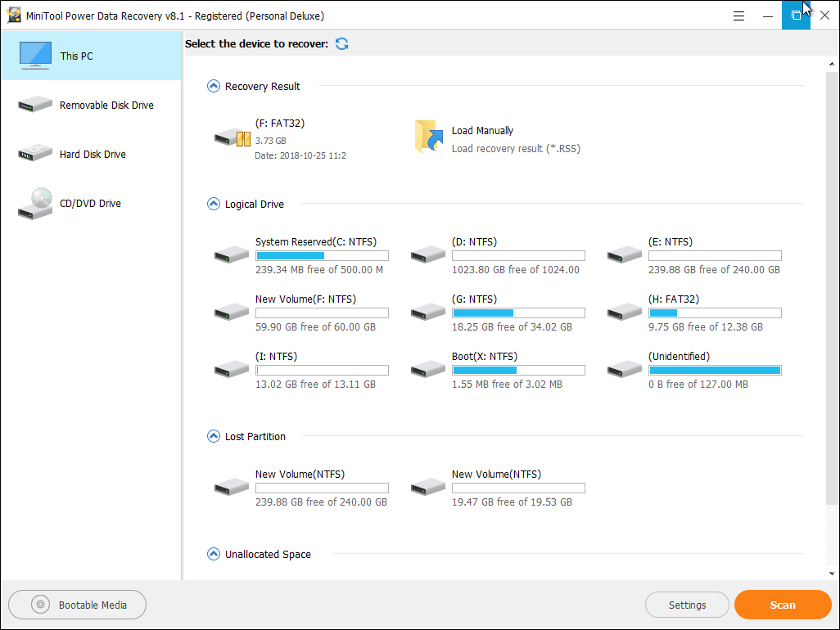Screen dimensions: 840x630
Task: Click the G: NTFS usage bar
Action: (x=518, y=313)
